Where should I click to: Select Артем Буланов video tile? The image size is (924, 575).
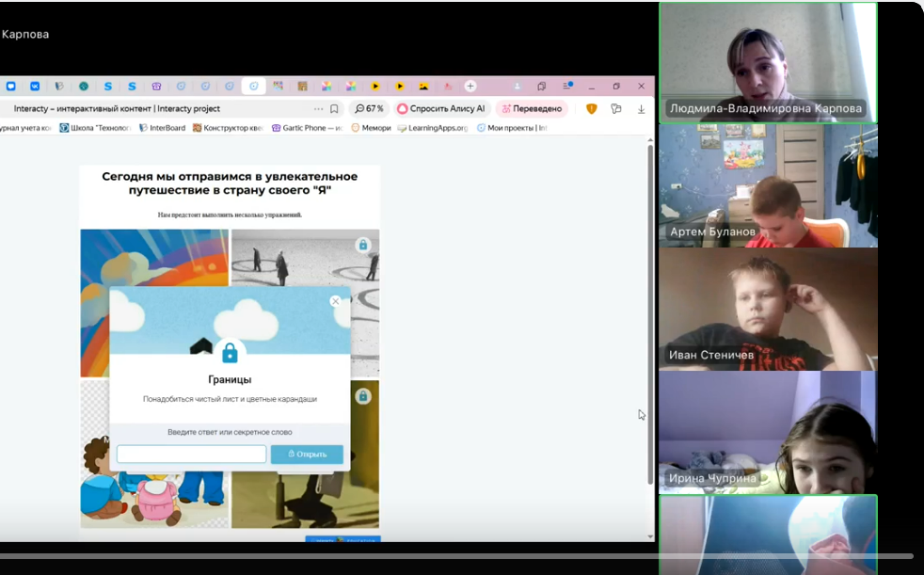click(768, 186)
